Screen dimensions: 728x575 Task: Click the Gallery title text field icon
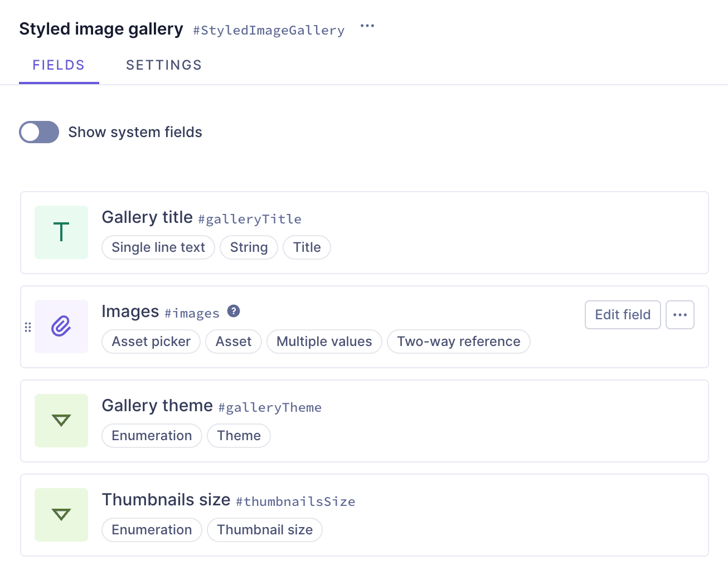pyautogui.click(x=61, y=232)
